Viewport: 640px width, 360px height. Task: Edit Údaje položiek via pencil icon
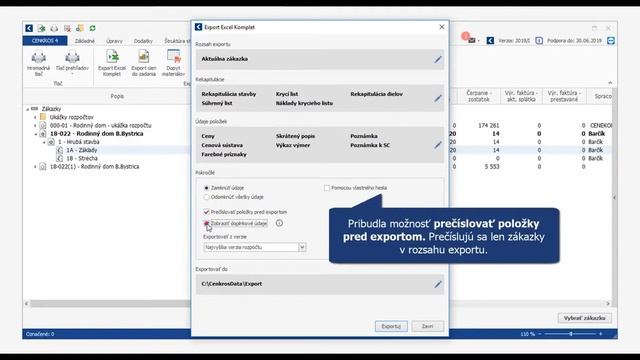coord(438,145)
